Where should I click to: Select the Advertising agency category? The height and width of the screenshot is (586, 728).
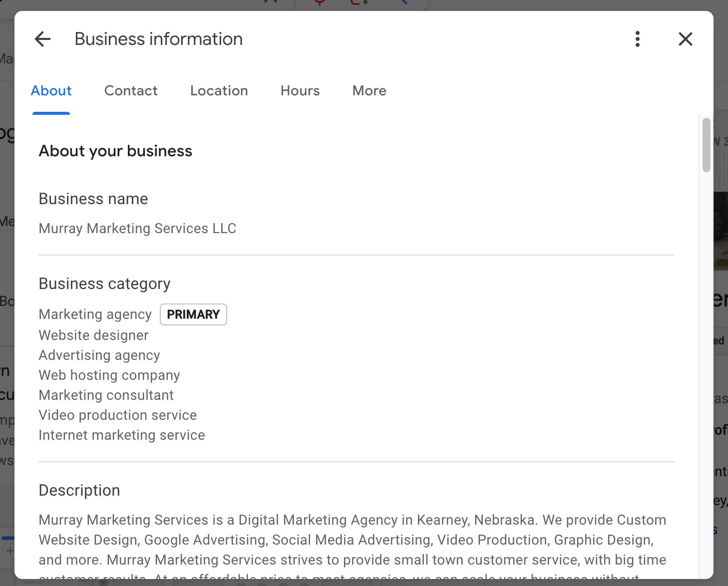tap(99, 355)
